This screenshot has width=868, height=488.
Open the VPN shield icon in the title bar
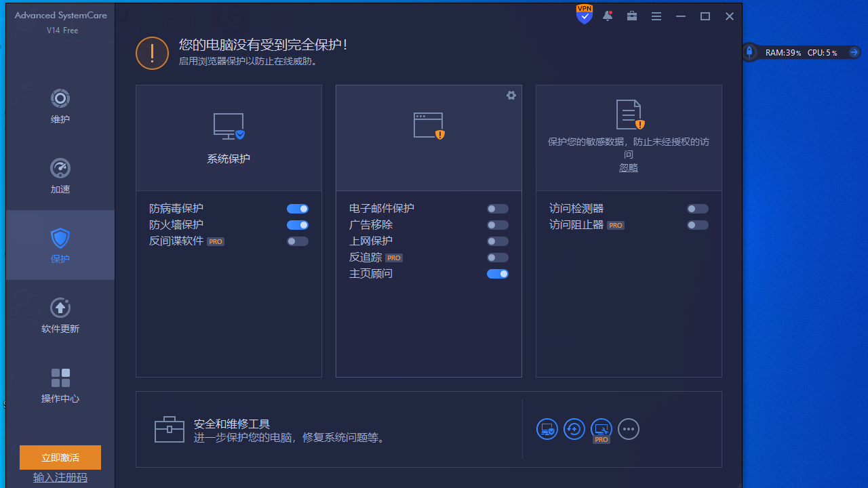click(x=584, y=14)
